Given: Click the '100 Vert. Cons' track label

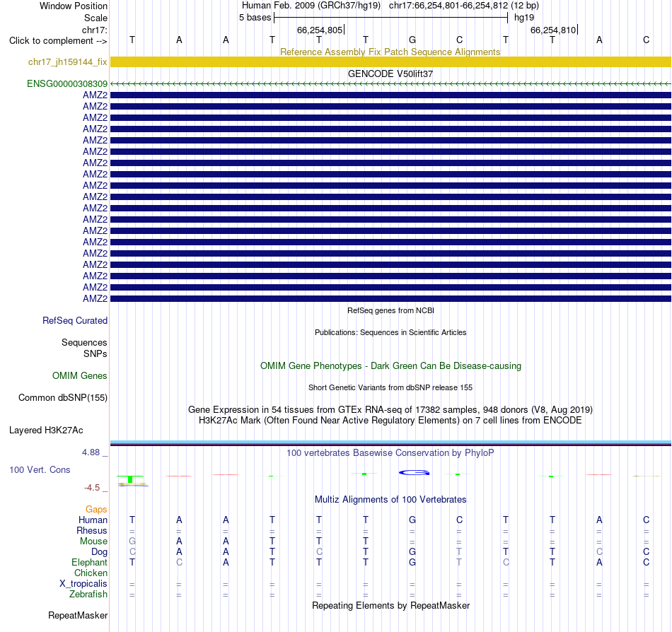Looking at the screenshot, I should (40, 469).
